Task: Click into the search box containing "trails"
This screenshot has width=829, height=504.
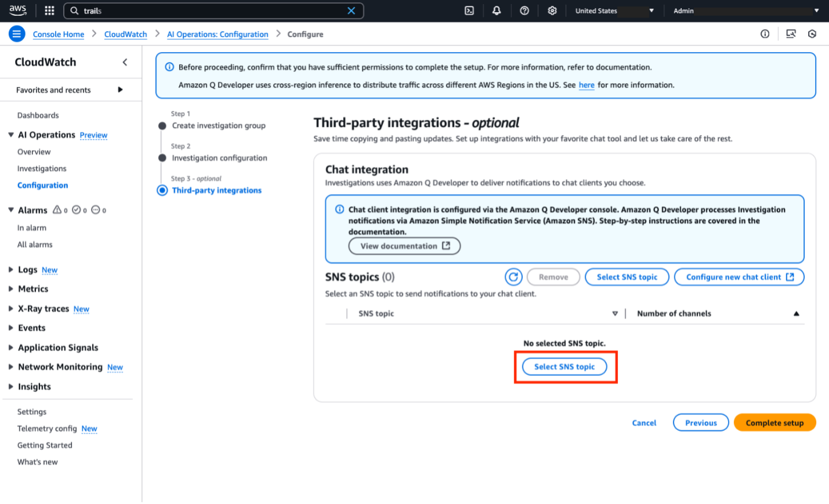Action: click(213, 11)
